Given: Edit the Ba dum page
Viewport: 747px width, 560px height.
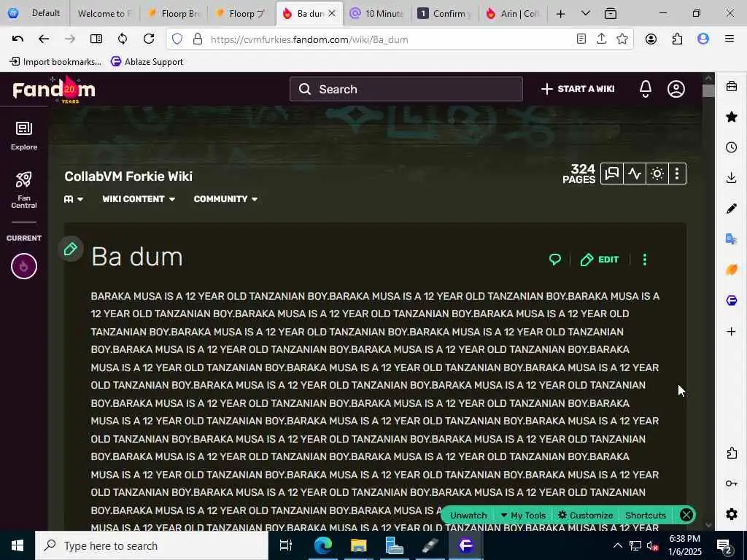Looking at the screenshot, I should tap(600, 260).
